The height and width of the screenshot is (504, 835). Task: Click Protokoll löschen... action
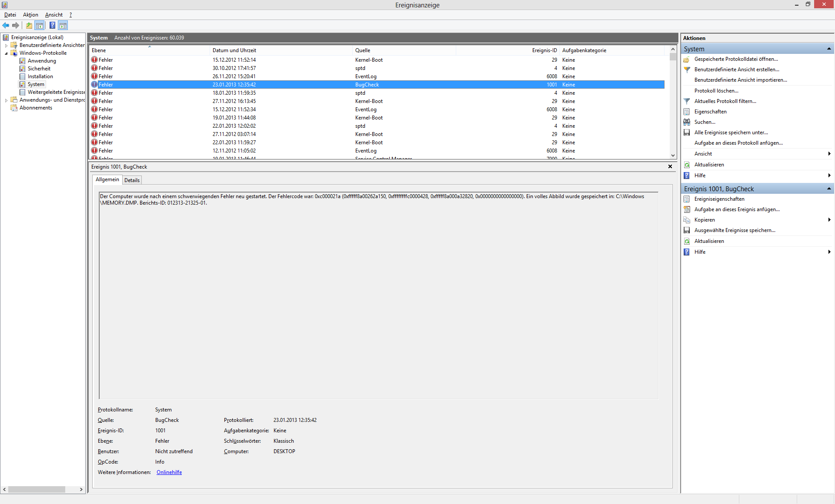pos(716,91)
